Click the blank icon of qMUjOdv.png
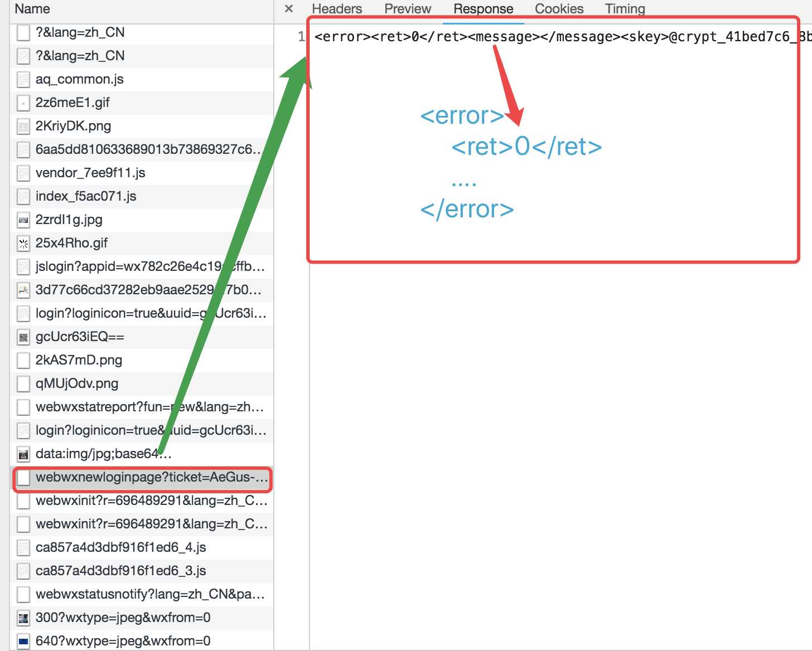The image size is (812, 651). (x=23, y=384)
